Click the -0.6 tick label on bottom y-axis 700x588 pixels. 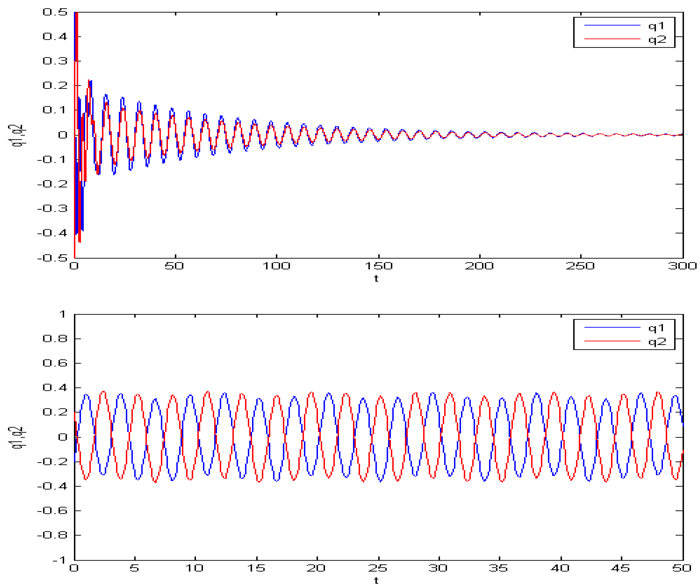pos(52,511)
